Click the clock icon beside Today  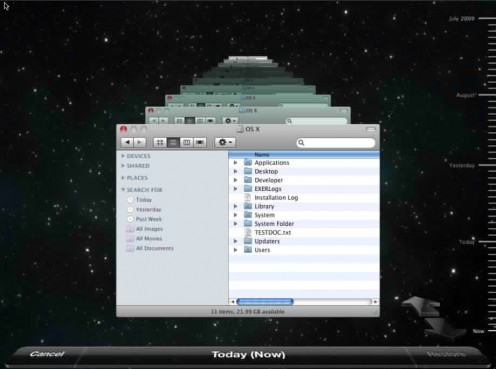click(130, 200)
